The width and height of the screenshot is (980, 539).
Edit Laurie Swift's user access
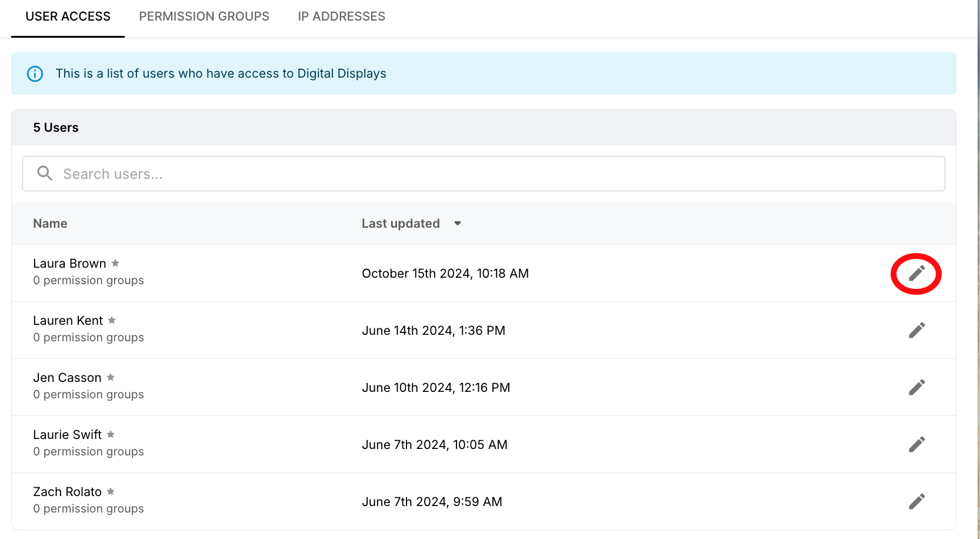916,444
